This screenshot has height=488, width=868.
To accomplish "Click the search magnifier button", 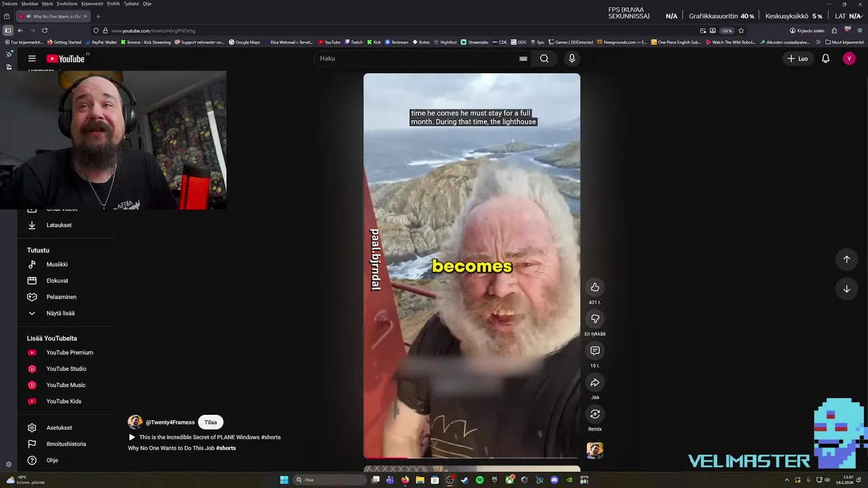I will [544, 58].
